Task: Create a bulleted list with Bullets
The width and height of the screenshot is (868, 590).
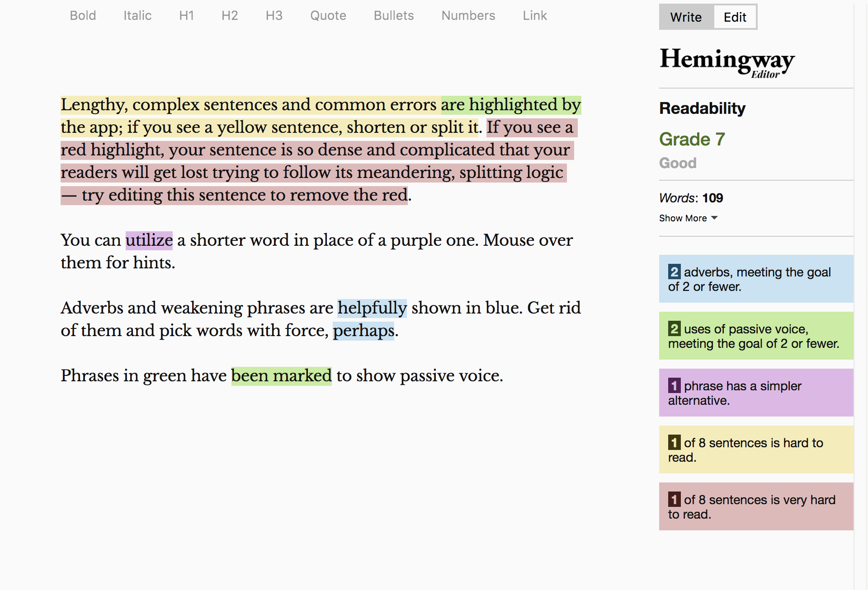Action: [x=393, y=15]
